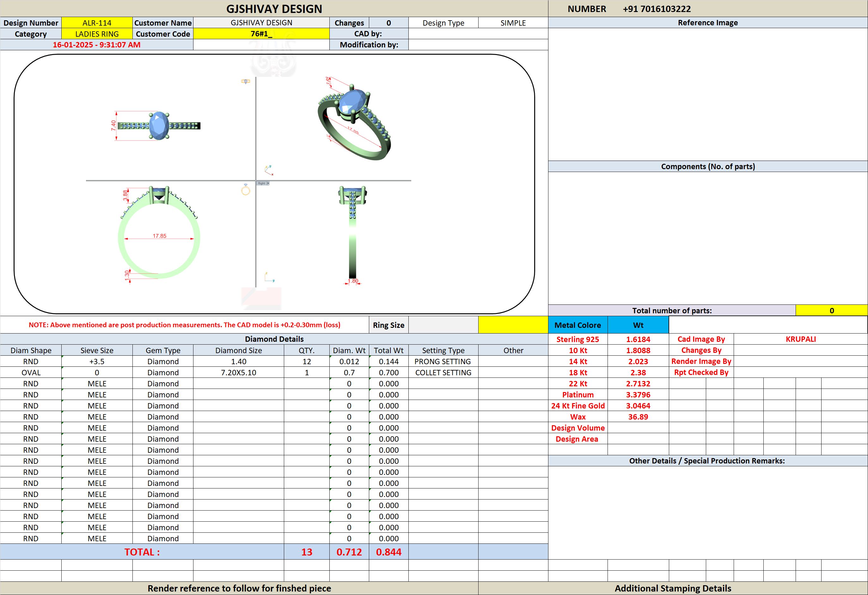Click the XYZ axis gizmo in perspective view
868x595 pixels.
(x=269, y=170)
